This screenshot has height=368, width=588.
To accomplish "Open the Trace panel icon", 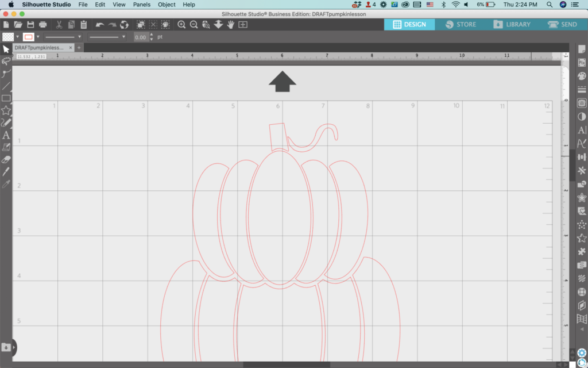I will point(582,103).
